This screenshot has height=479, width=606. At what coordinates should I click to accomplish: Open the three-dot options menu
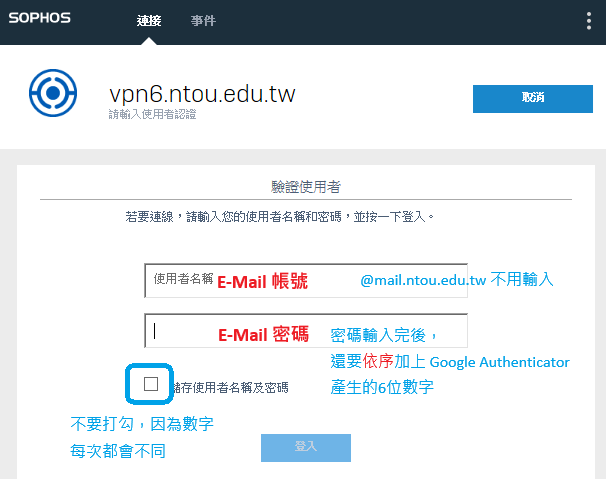click(588, 21)
